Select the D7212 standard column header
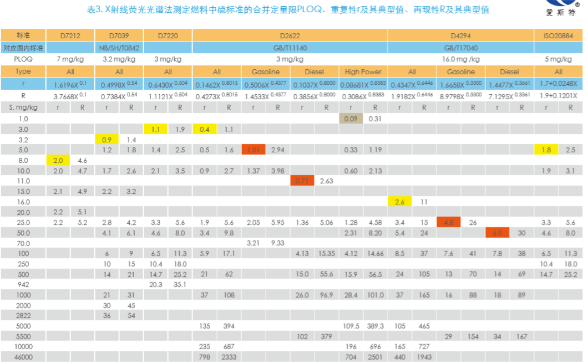588x364 pixels. tap(70, 35)
